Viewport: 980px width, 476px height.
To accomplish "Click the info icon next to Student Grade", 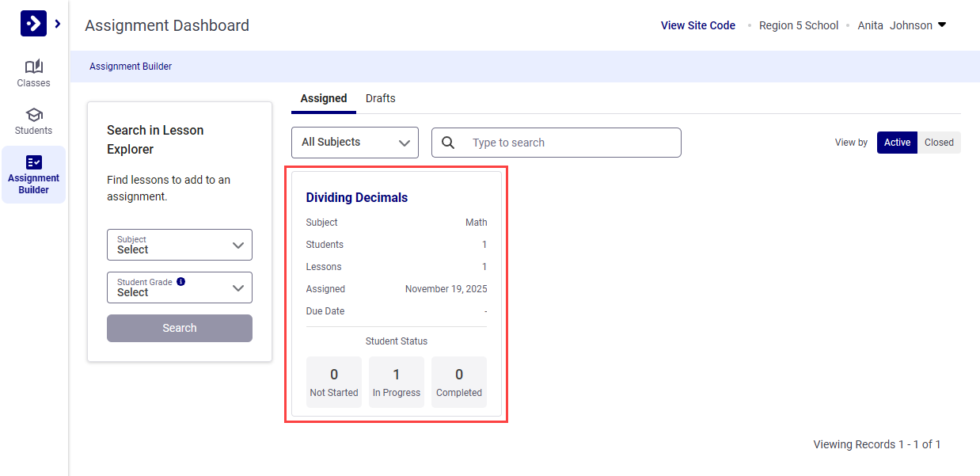I will tap(180, 281).
